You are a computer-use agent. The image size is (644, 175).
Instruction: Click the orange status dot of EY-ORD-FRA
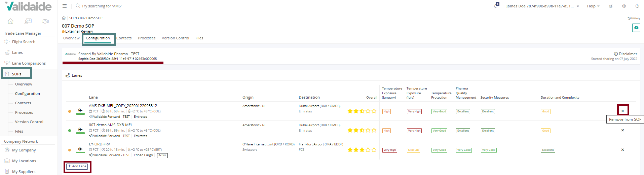pyautogui.click(x=70, y=150)
